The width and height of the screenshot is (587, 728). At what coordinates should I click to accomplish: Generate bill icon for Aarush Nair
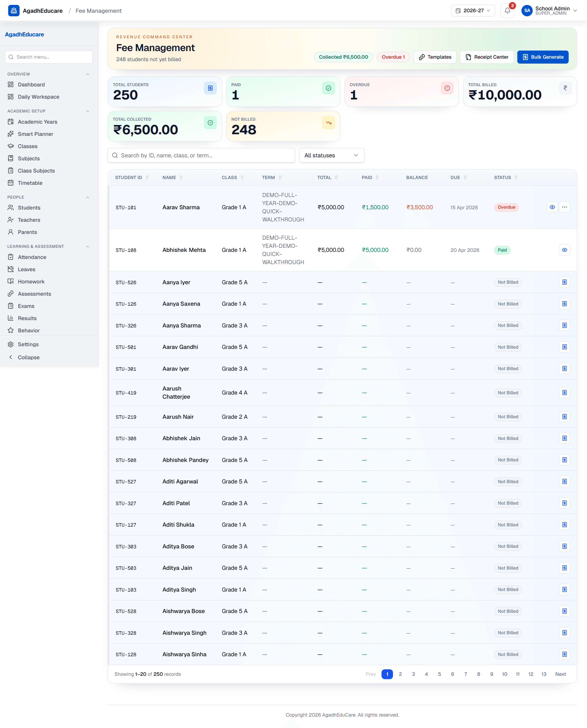tap(564, 417)
